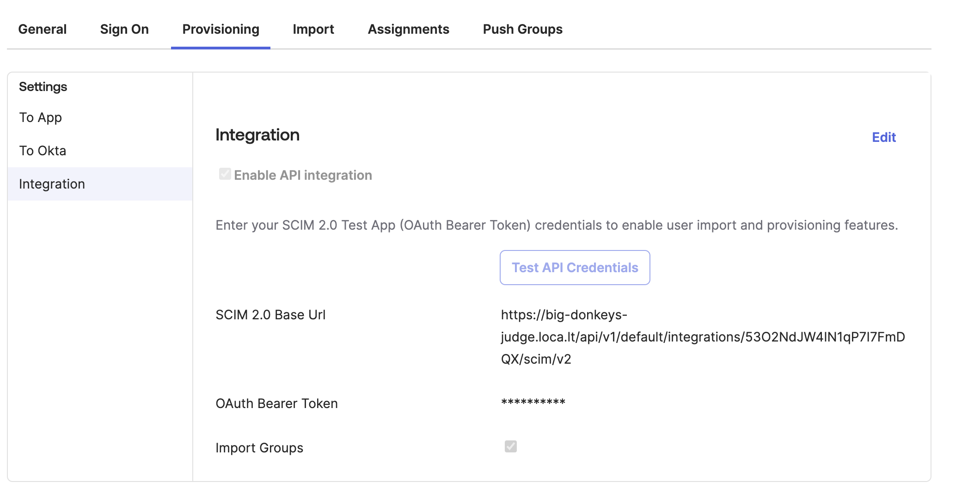
Task: Switch to the Sign On tab
Action: (124, 29)
